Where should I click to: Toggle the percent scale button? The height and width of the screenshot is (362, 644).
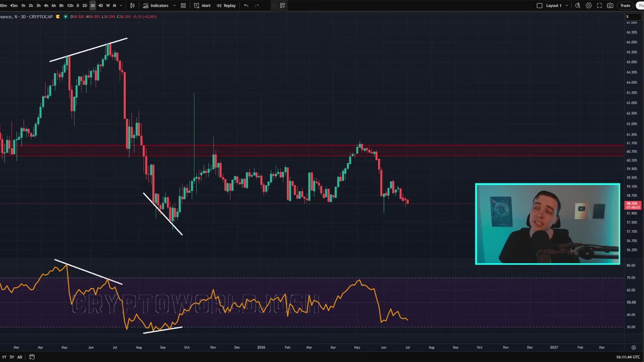click(627, 17)
